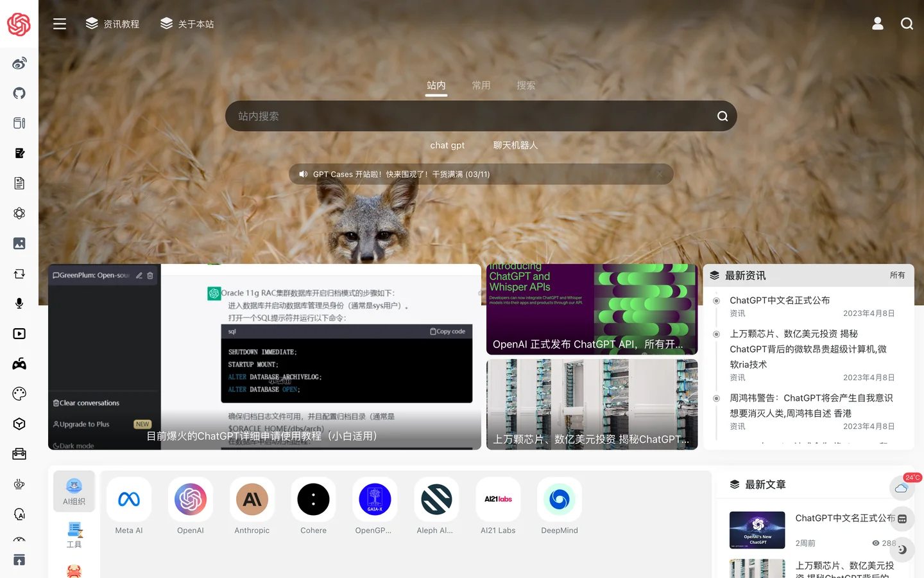Click the robot coffee cup sidebar icon
Viewport: 924px width, 578px height.
[x=19, y=484]
